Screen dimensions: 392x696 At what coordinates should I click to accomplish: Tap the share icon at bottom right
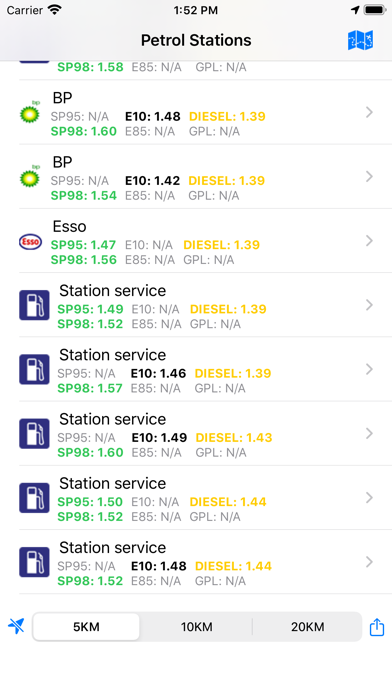pyautogui.click(x=377, y=627)
